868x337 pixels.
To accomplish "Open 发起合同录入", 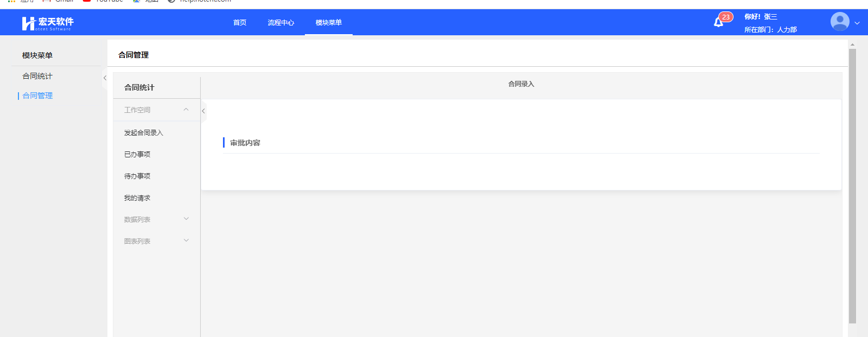I will click(143, 132).
